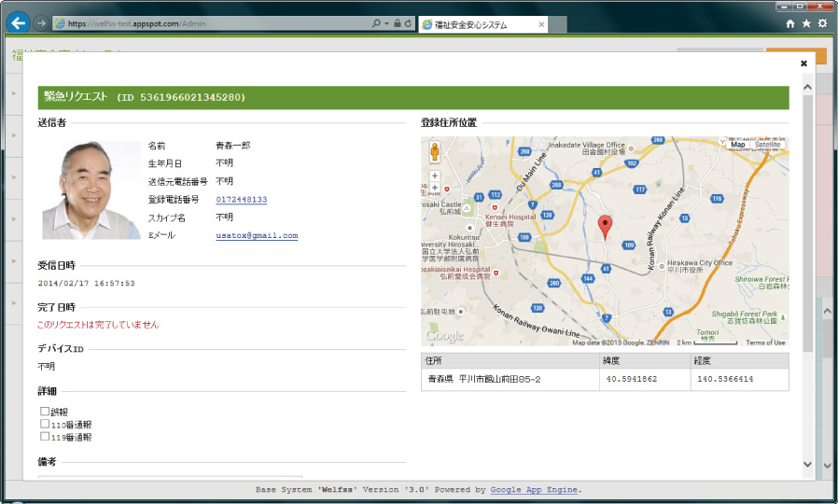Click the Google logo on the map
Image resolution: width=838 pixels, height=504 pixels.
click(444, 335)
